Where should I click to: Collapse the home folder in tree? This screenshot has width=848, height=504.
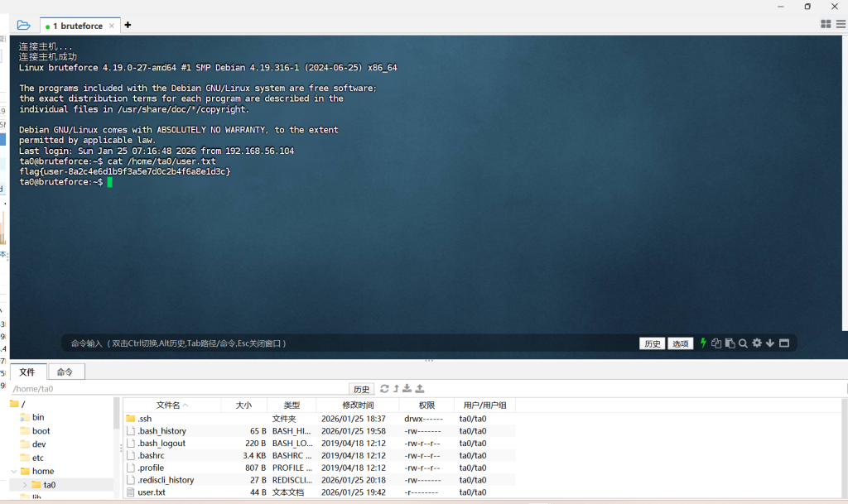[13, 471]
